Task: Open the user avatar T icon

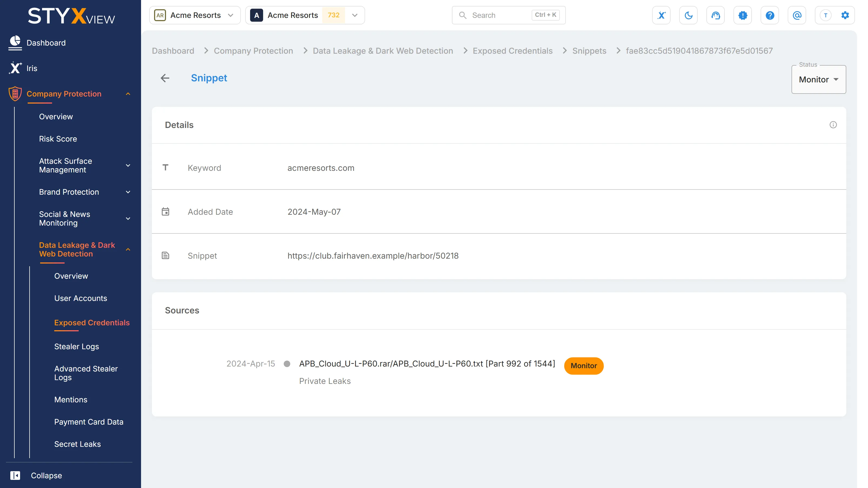Action: pos(825,15)
